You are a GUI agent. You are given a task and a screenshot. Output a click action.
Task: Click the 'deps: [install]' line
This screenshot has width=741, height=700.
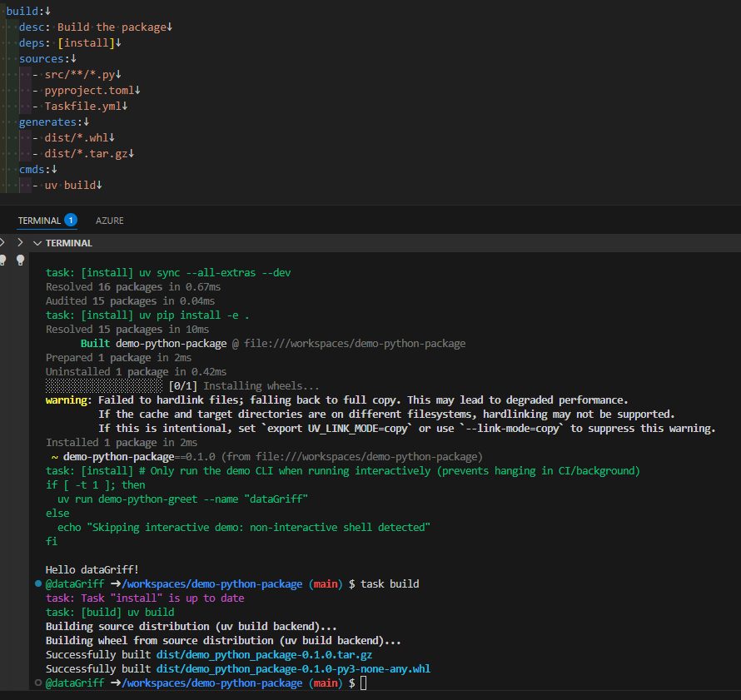pyautogui.click(x=67, y=43)
